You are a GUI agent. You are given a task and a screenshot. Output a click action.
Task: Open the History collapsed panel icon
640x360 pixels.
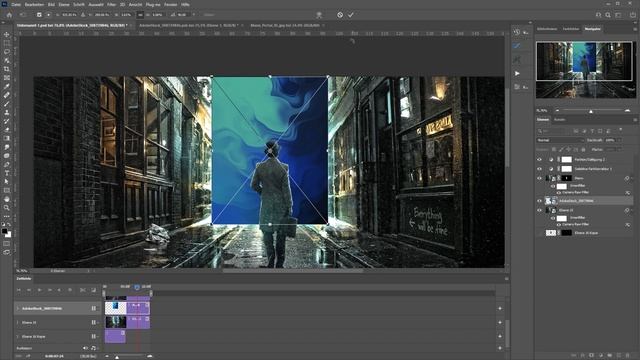tap(517, 32)
